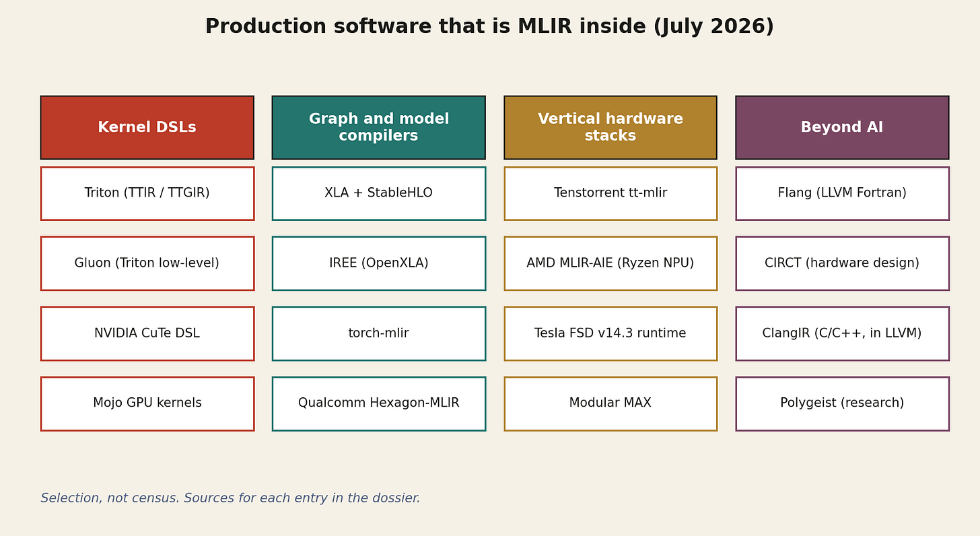
Task: Click the Modular MAX box
Action: coord(610,403)
